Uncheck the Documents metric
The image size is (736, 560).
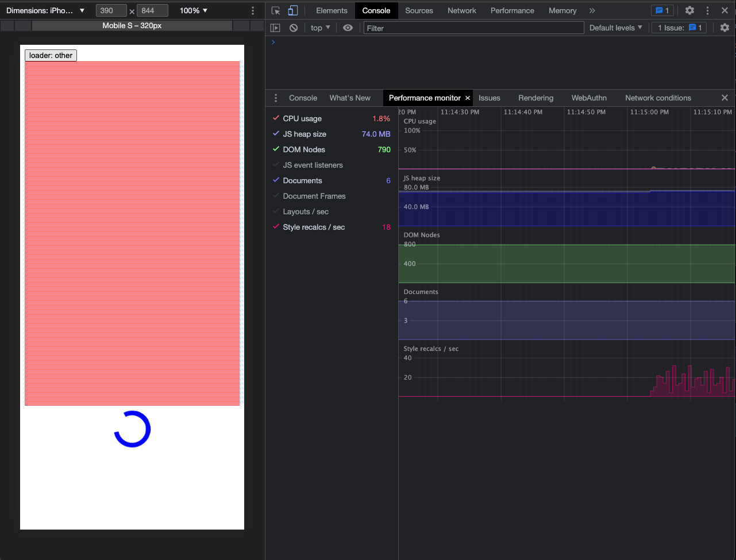click(276, 180)
